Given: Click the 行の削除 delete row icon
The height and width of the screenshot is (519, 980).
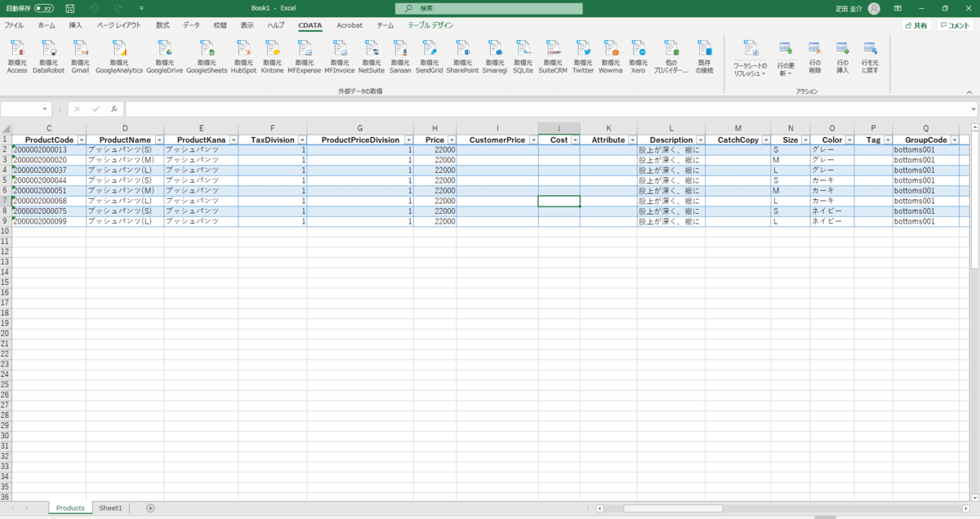Looking at the screenshot, I should pos(814,49).
